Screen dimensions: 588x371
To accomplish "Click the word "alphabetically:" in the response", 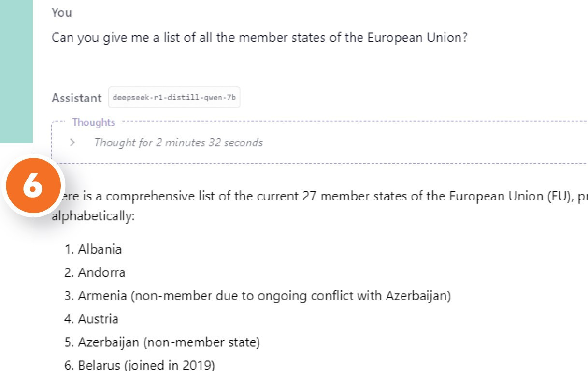I will pos(93,215).
